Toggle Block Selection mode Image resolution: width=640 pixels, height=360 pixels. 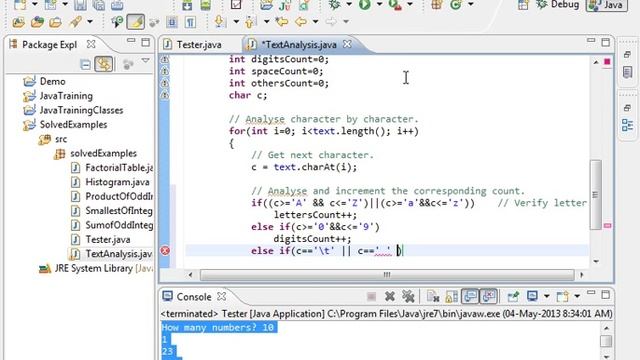172,22
